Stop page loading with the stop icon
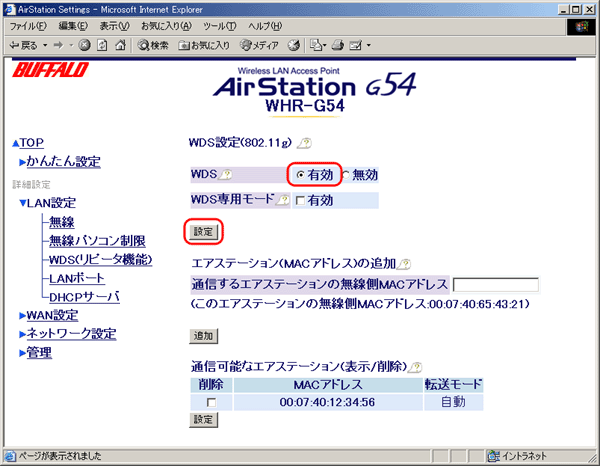Screen dimensions: 600x466 click(84, 46)
